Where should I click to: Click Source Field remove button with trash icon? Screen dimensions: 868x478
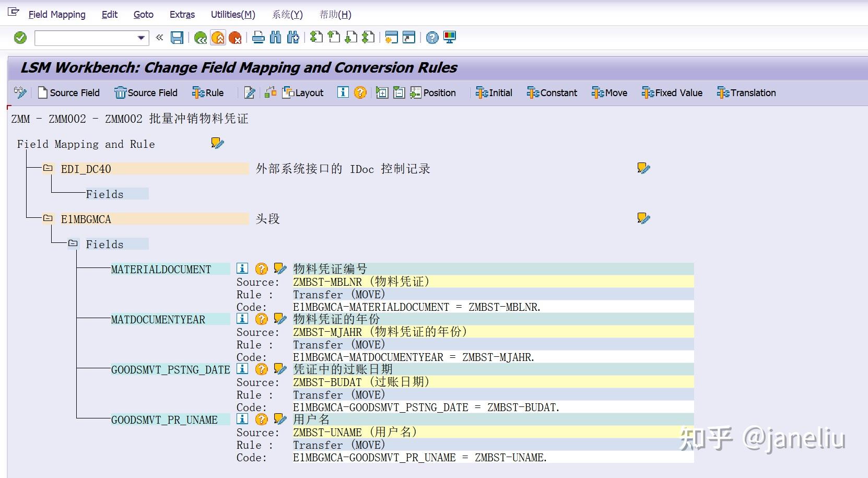[146, 93]
